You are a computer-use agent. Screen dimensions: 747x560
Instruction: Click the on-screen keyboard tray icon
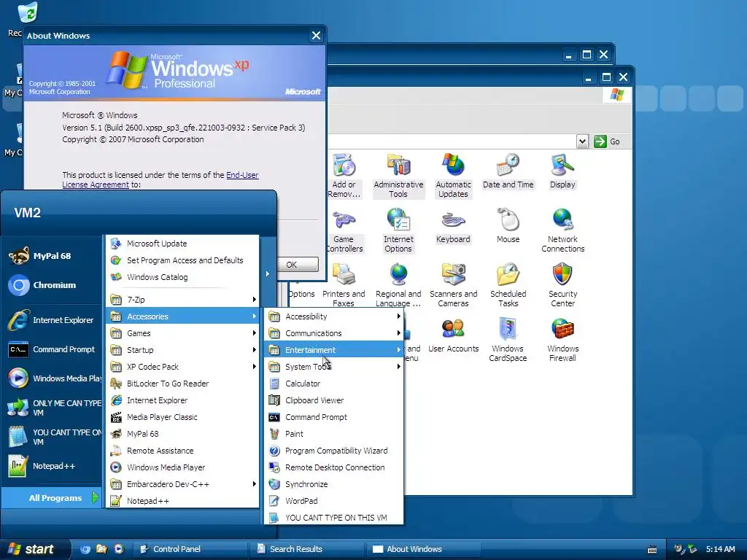(652, 550)
